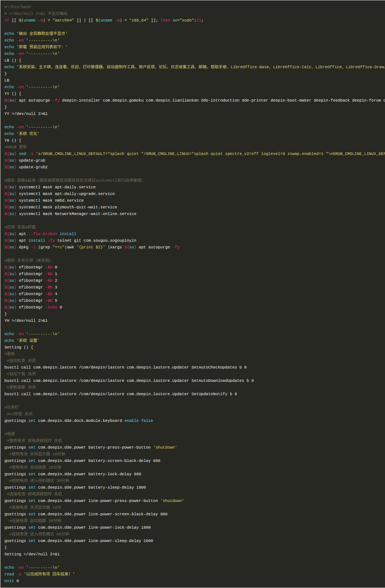Screen dimensions: 385x588
Task: Click the 'YH >/dev/null 2>&1' call line
Action: pos(26,321)
